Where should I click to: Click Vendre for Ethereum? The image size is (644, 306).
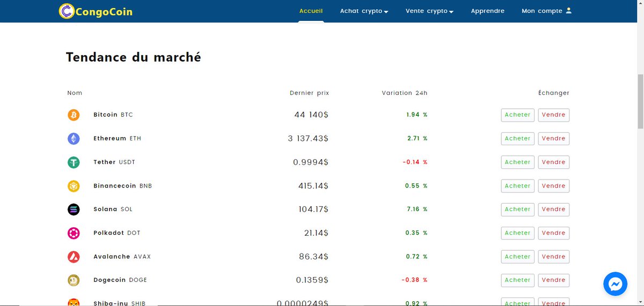(x=554, y=139)
